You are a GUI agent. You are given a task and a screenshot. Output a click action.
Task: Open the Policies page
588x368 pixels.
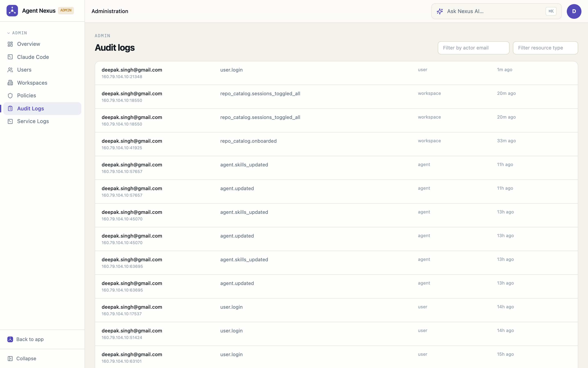pyautogui.click(x=42, y=96)
